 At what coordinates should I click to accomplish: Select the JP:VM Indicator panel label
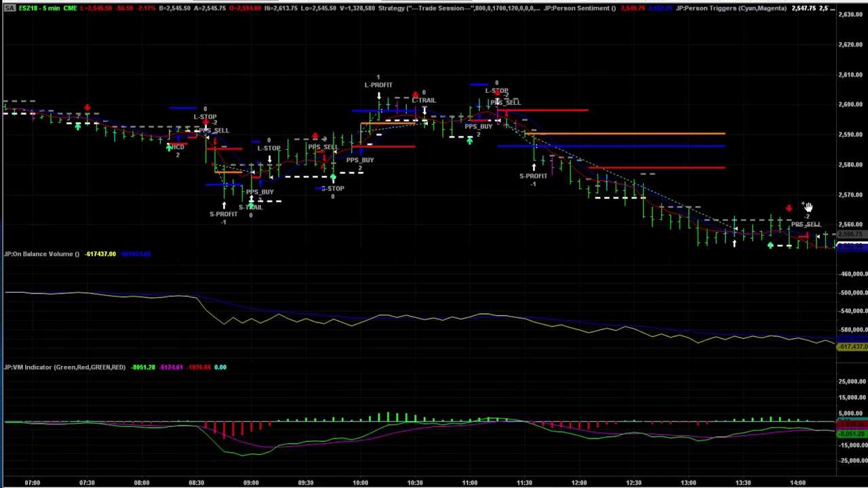click(x=64, y=367)
